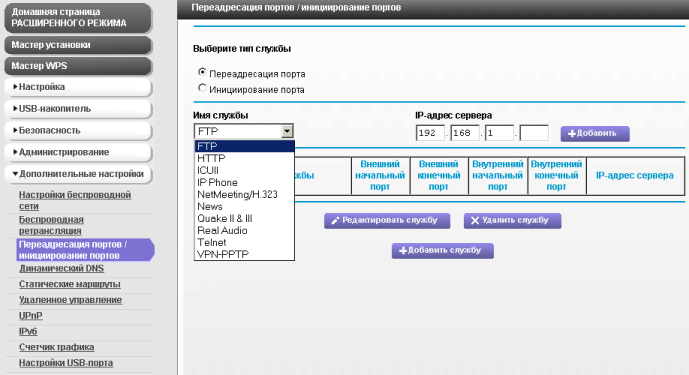
Task: Open Настройки беспроводной сети link
Action: tap(75, 200)
